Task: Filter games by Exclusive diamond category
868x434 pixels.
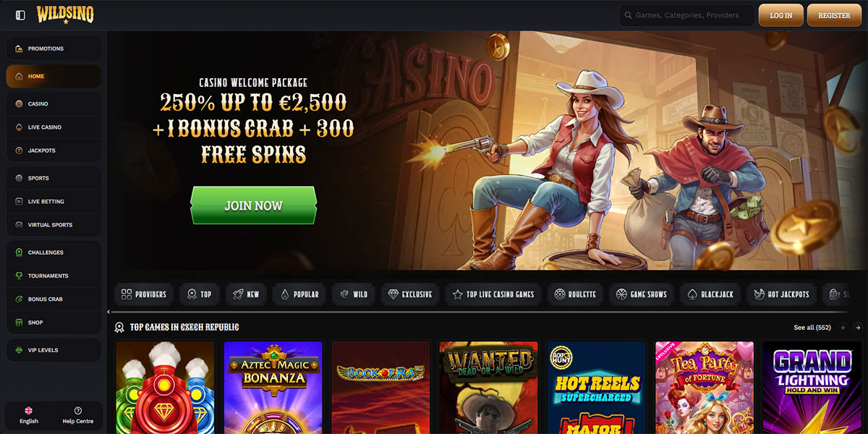Action: [410, 294]
